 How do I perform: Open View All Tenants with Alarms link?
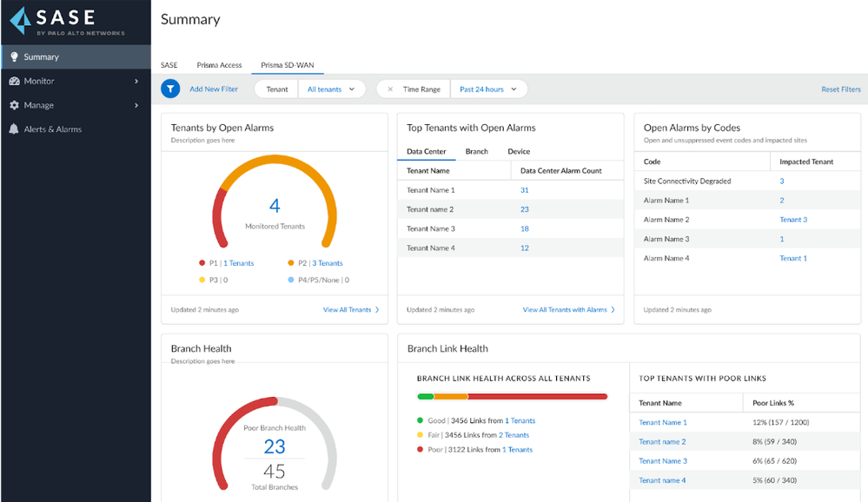pyautogui.click(x=565, y=310)
